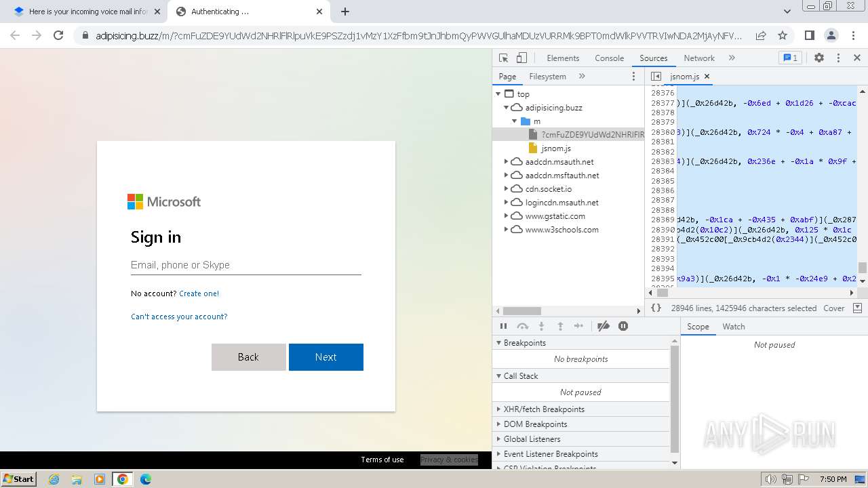Expand the www.gstatic.com node
Screen dimensions: 868x488
coord(506,216)
